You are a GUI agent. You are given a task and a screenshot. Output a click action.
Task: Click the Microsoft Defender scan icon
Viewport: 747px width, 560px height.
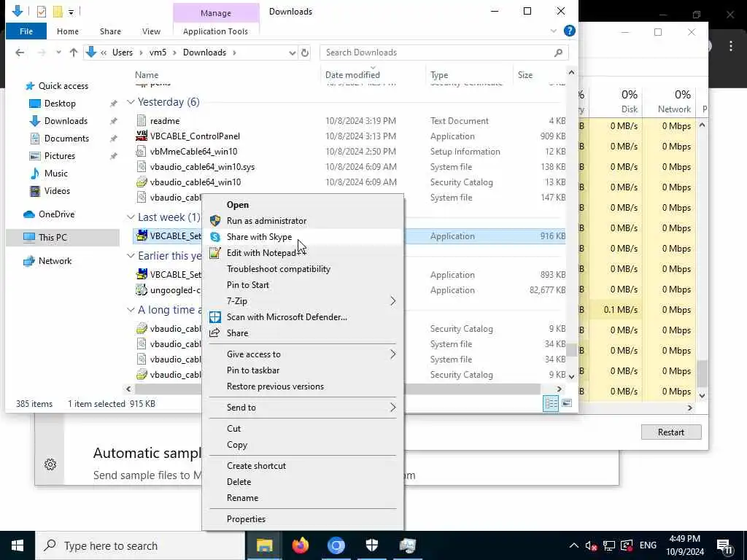pyautogui.click(x=215, y=317)
